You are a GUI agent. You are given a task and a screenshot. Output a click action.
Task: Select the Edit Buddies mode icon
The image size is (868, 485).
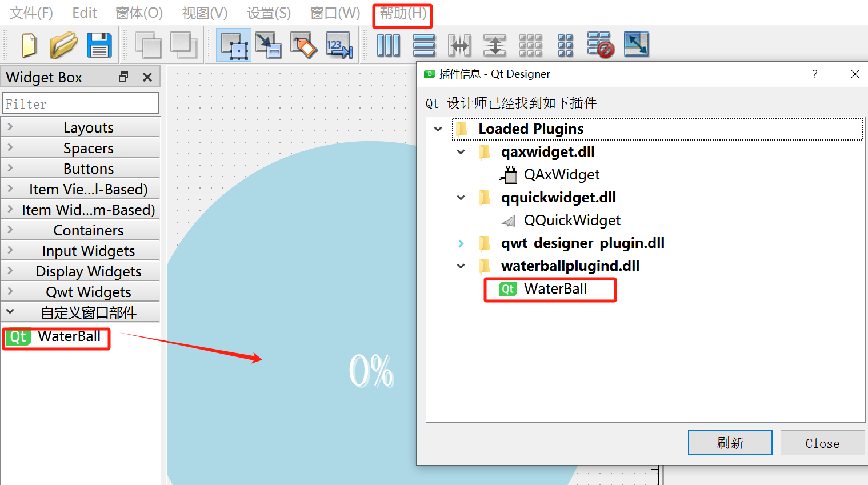[303, 45]
